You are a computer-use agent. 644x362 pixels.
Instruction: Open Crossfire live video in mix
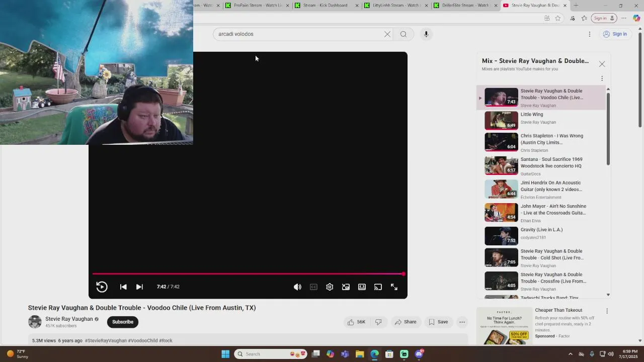tap(541, 281)
